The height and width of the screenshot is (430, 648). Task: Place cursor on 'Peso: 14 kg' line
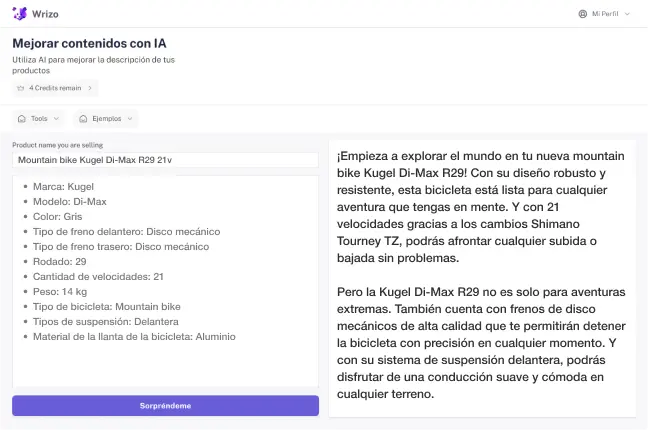click(x=60, y=291)
